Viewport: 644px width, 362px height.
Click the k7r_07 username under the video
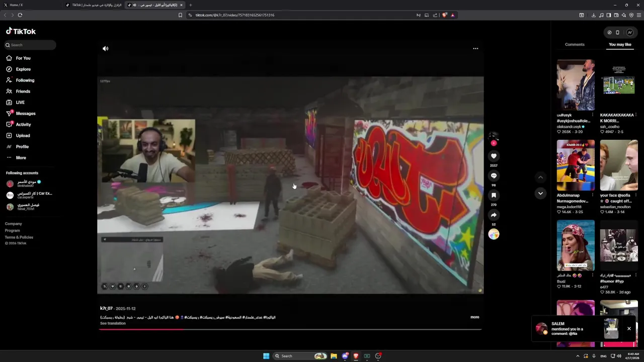pos(106,308)
